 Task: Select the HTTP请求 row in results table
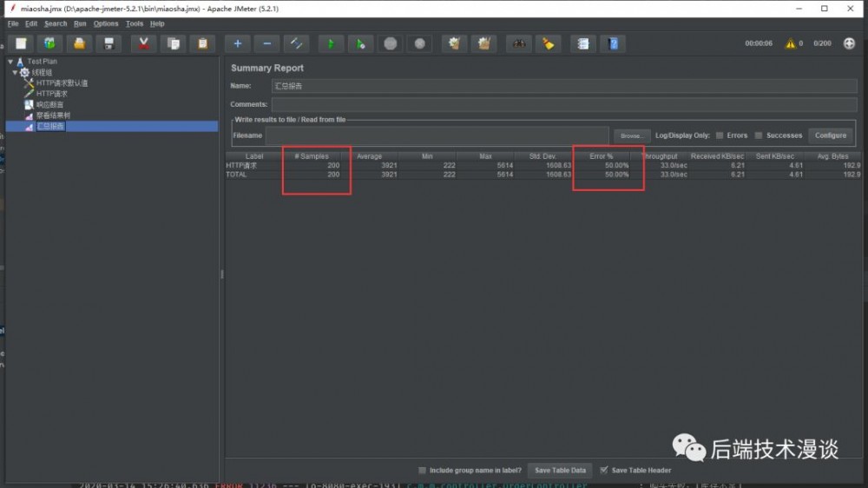pyautogui.click(x=543, y=165)
